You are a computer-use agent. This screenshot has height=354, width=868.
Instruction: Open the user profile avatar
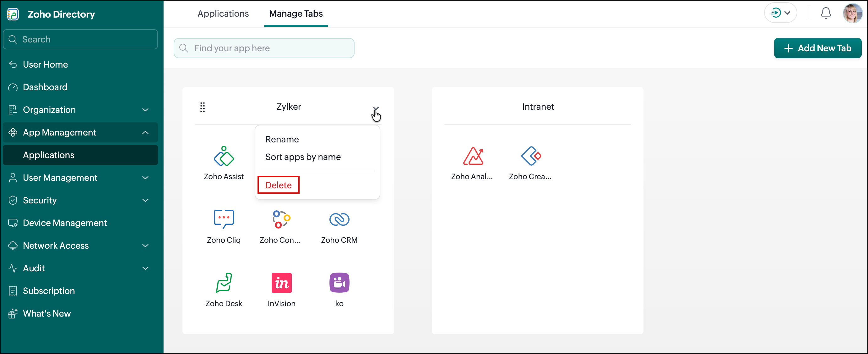coord(852,13)
